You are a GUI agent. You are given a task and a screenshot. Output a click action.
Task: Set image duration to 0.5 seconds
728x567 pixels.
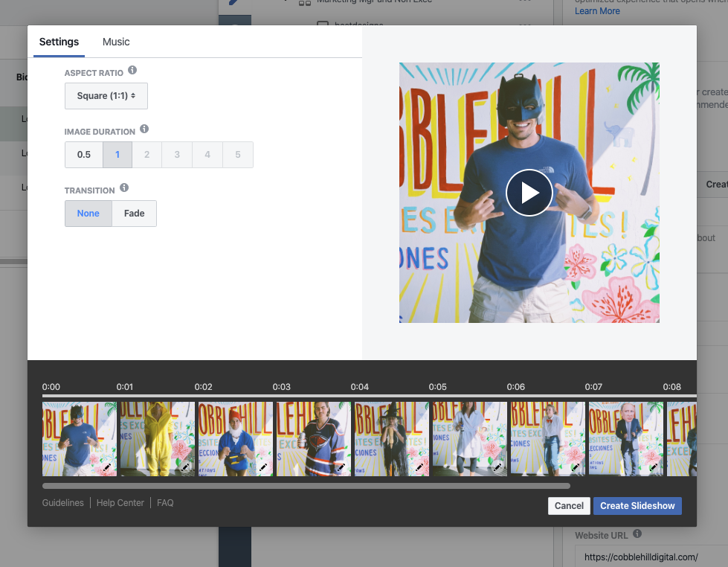tap(84, 155)
